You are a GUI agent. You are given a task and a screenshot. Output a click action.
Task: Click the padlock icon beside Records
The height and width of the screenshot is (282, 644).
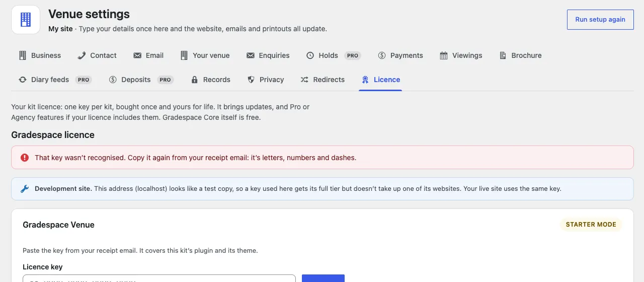point(195,80)
